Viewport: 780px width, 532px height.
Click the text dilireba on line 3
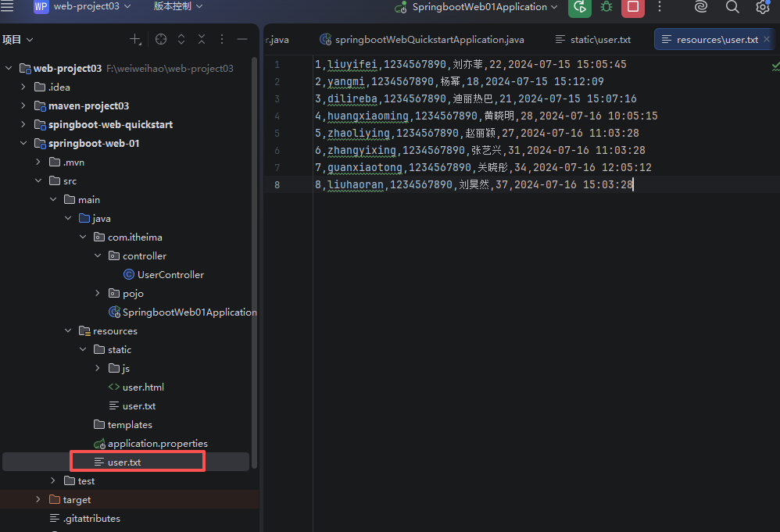coord(352,98)
